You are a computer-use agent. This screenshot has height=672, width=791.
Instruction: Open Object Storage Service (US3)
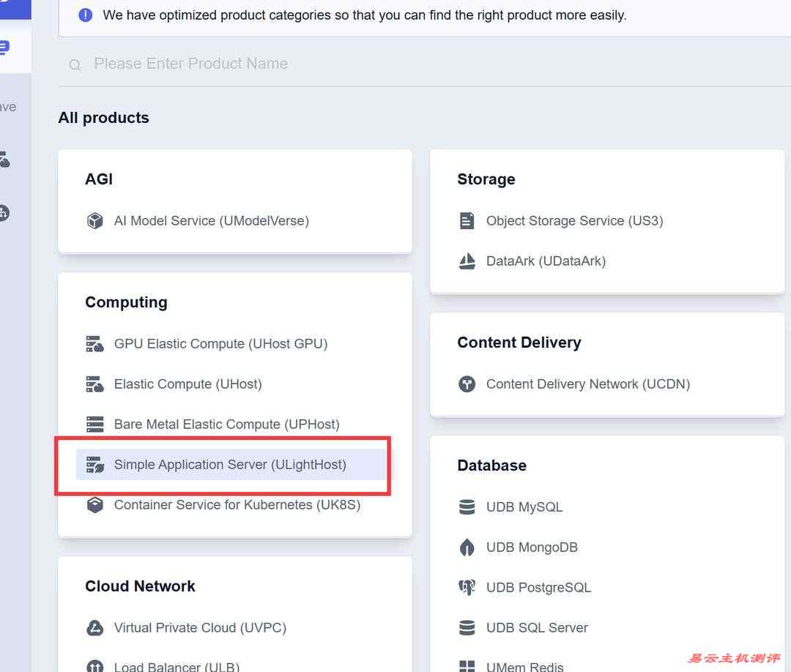tap(575, 221)
